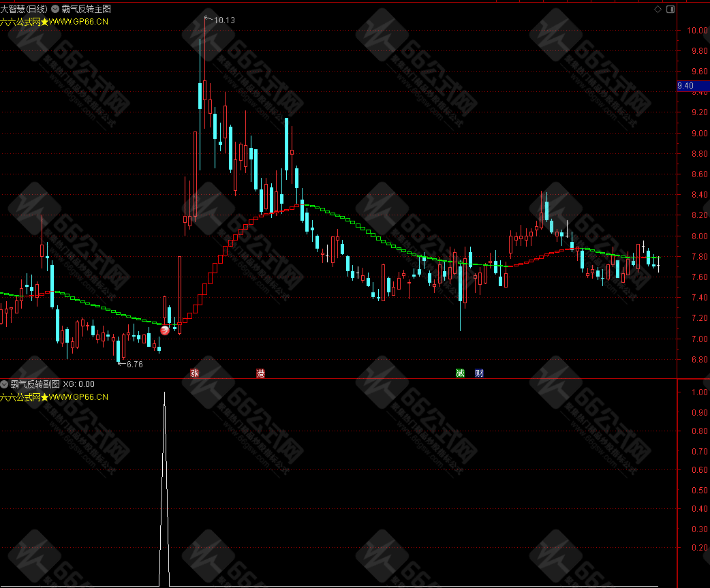Open the 霸气反转主图 indicator dropdown arrow
The height and width of the screenshot is (588, 710).
55,9
